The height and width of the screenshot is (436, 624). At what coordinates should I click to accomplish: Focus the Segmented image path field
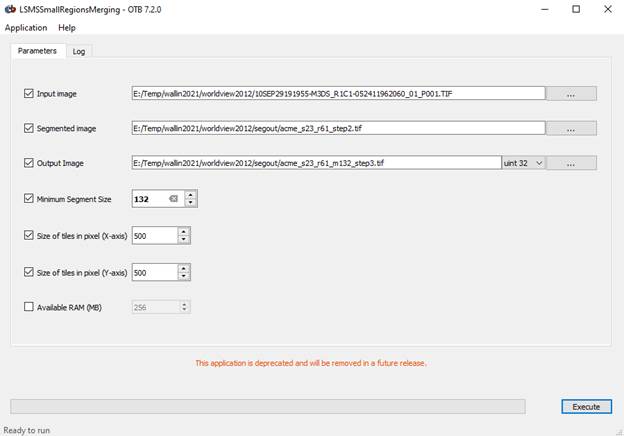click(x=338, y=128)
